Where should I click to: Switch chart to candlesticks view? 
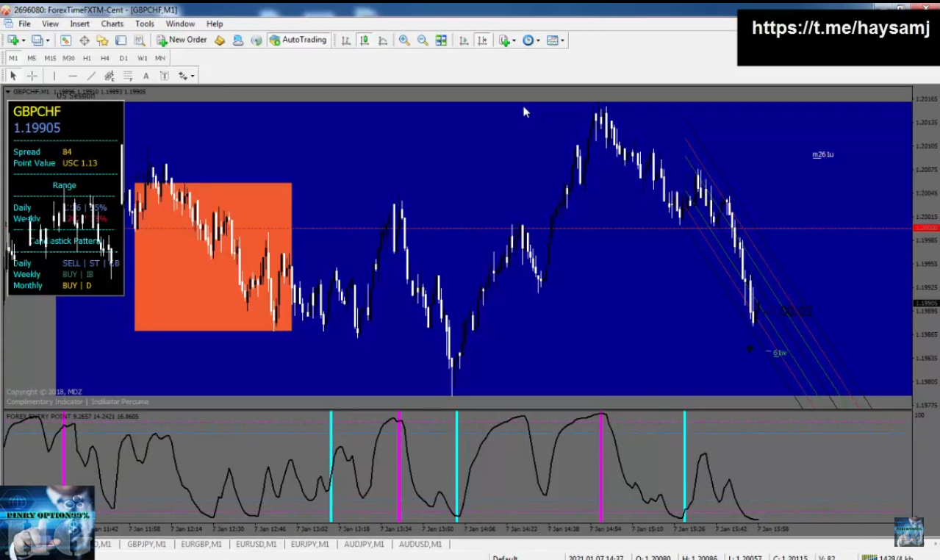[x=365, y=40]
